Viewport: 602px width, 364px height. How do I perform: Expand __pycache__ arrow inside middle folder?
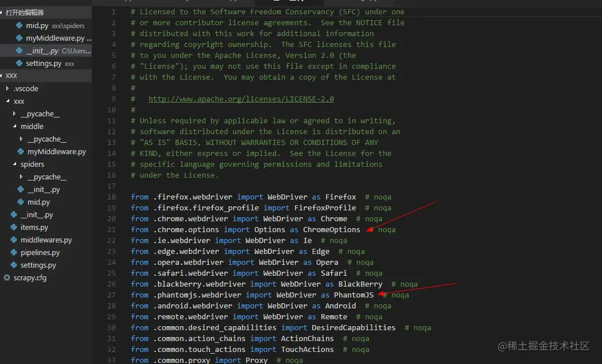pos(21,139)
